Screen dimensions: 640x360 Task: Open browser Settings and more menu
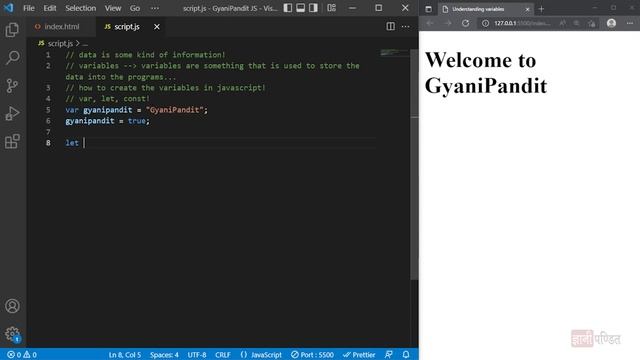630,23
